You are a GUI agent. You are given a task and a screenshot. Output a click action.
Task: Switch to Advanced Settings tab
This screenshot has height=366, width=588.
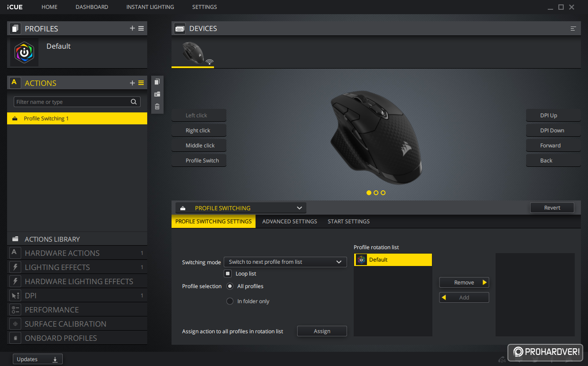tap(290, 221)
